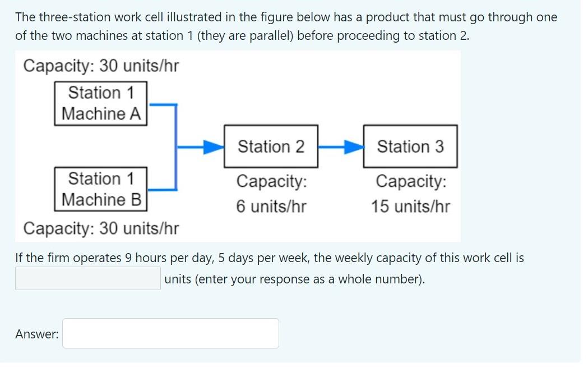Screen dimensions: 588x367
Task: Select the bottom Capacity: 30 units/hr label
Action: coord(100,228)
